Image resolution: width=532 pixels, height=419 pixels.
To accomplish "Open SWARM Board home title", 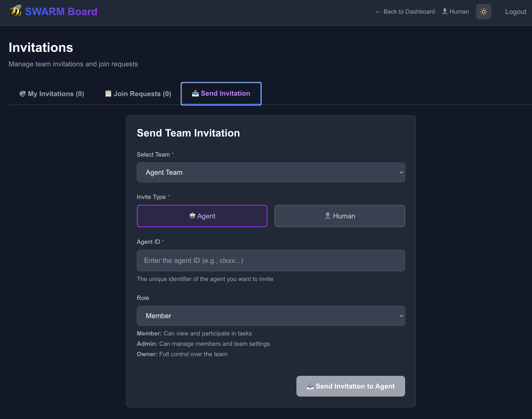I will point(61,11).
